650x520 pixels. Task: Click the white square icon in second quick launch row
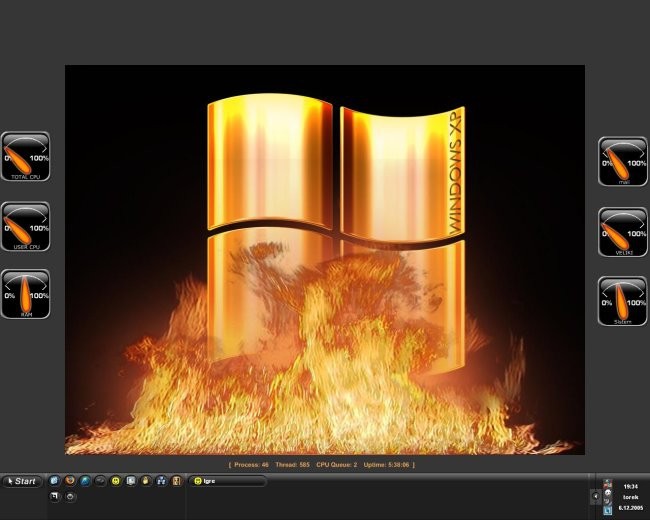(x=54, y=496)
